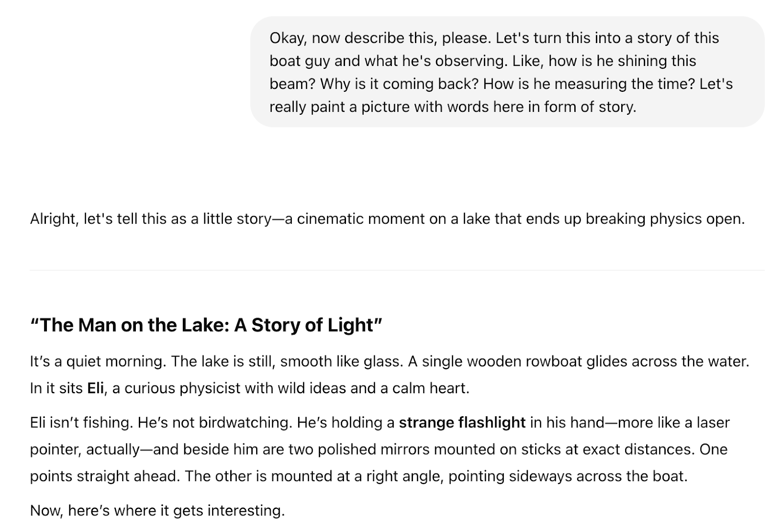Viewport: 782px width, 532px height.
Task: Click the horizontal divider line
Action: click(x=397, y=270)
